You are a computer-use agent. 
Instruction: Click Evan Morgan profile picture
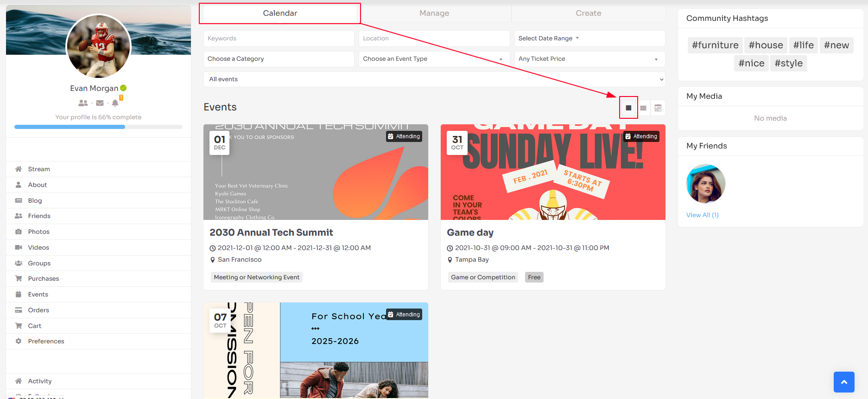[x=98, y=46]
